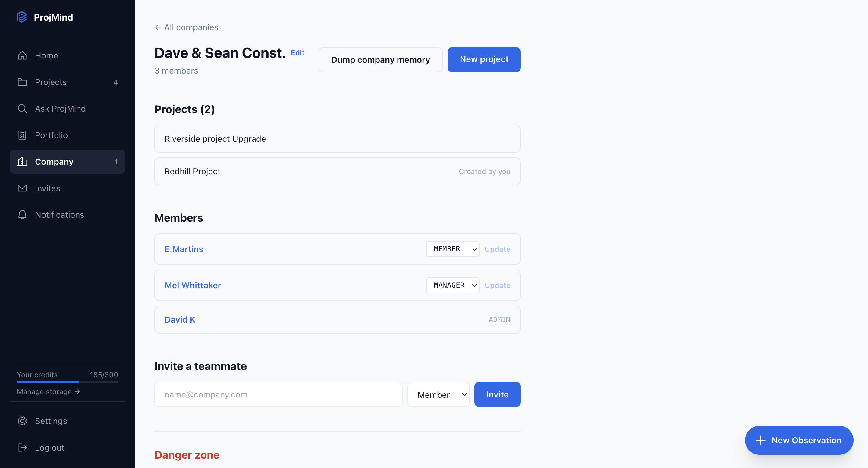This screenshot has height=468, width=868.
Task: Click the Notifications bell icon
Action: (22, 215)
